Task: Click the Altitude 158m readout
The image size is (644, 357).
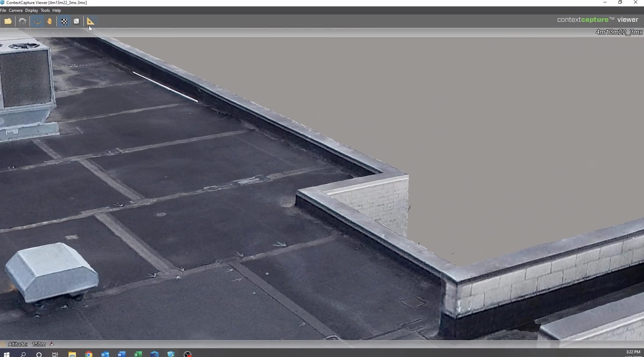Action: (x=27, y=344)
